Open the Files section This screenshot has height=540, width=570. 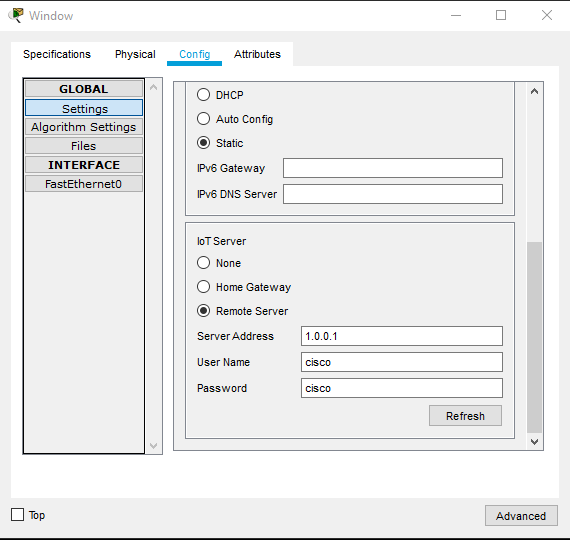click(x=84, y=146)
